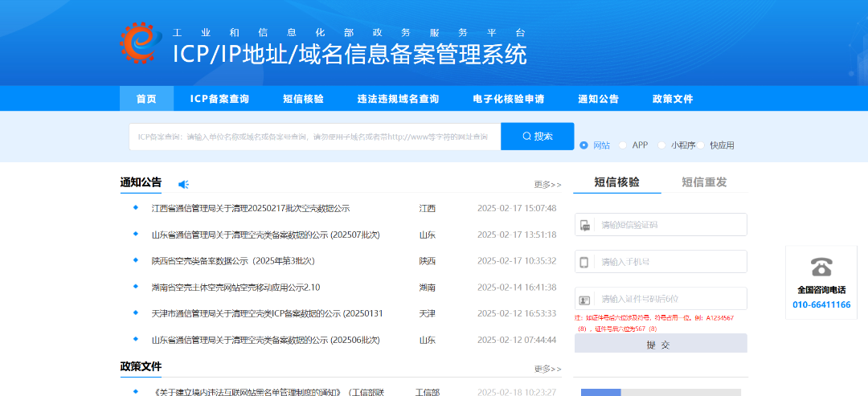Click the orange gear site logo
The image size is (868, 396).
point(141,42)
